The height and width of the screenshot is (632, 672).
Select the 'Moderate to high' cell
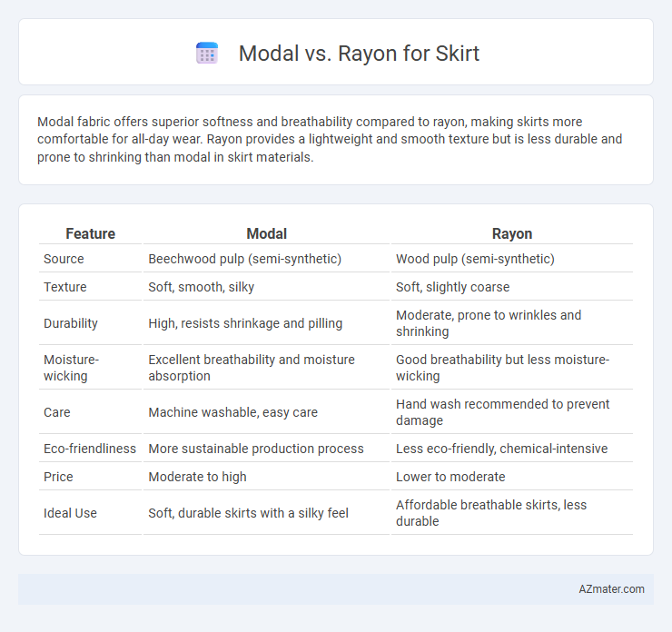pos(267,477)
